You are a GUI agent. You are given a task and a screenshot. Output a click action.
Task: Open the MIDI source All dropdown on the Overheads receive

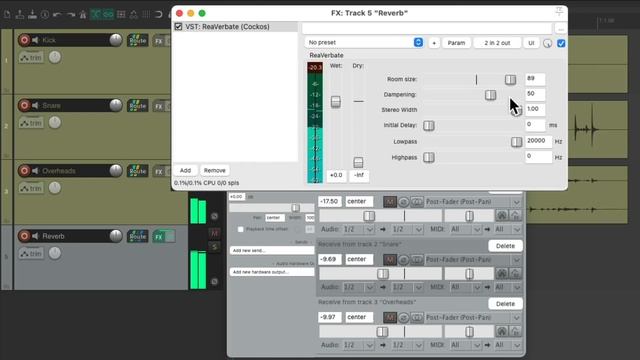[465, 345]
